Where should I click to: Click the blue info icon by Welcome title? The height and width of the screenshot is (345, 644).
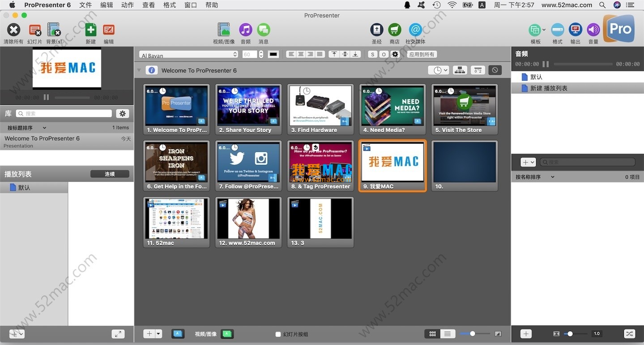click(152, 70)
